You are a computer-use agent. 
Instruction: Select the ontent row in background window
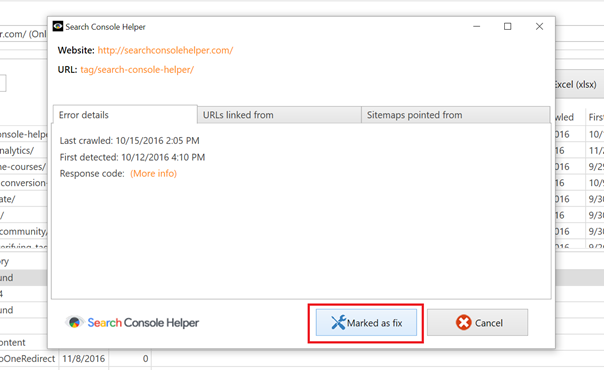[23, 342]
